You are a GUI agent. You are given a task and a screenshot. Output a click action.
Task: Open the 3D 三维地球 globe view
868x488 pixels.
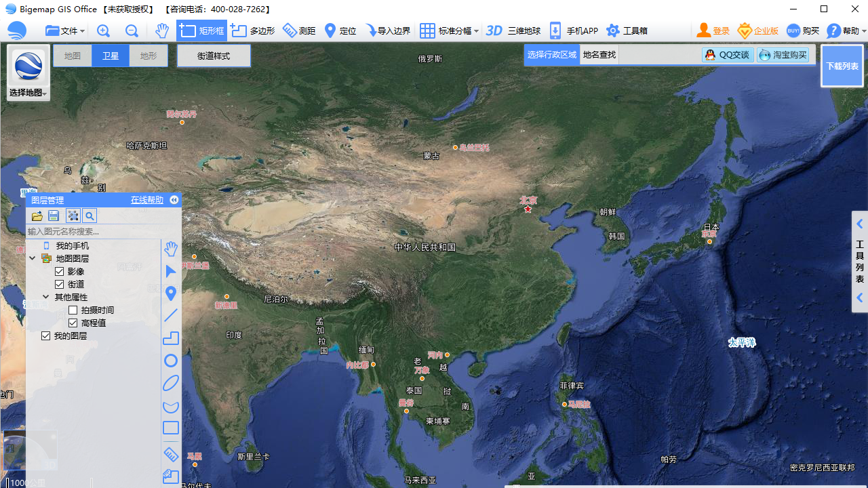click(x=513, y=31)
